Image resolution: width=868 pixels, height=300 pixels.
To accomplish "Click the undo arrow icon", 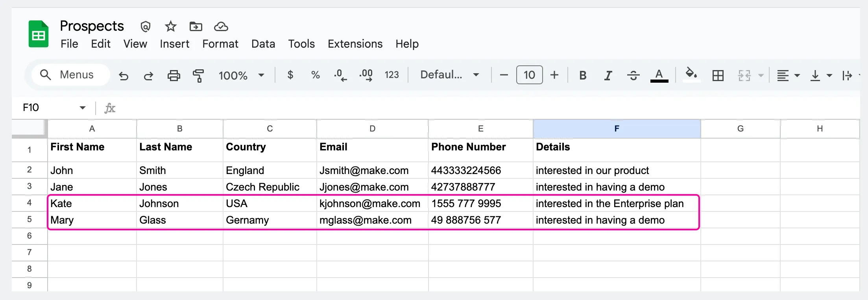I will click(x=124, y=75).
